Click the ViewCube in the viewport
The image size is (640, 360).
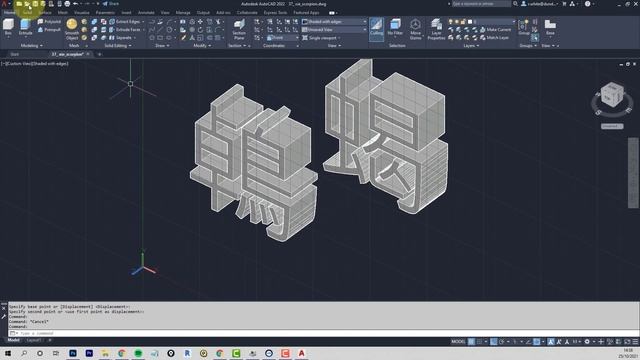point(612,95)
